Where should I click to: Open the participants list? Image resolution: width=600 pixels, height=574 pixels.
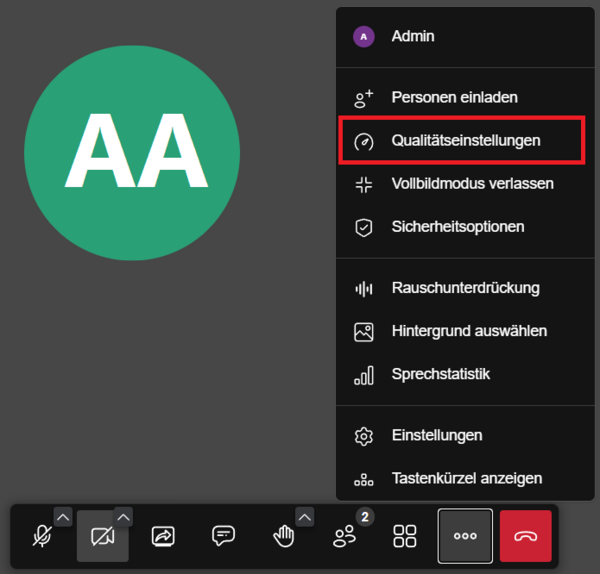click(344, 536)
